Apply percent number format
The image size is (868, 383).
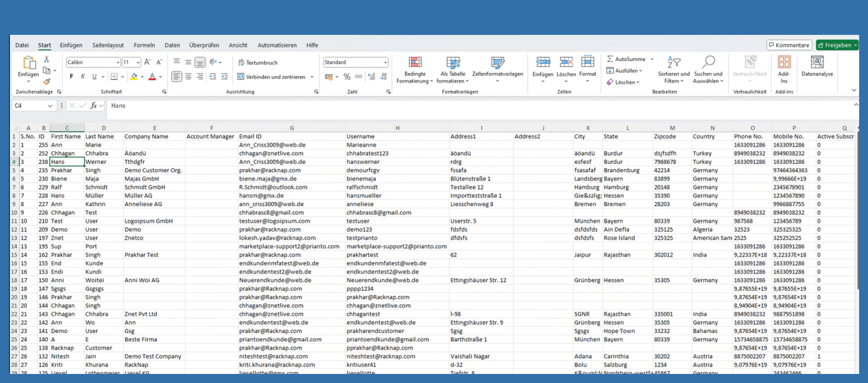[x=347, y=77]
